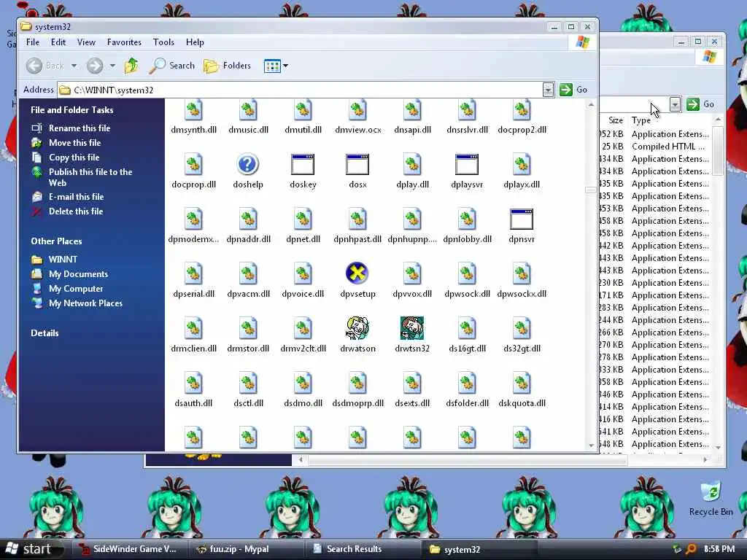This screenshot has height=560, width=747.
Task: Select the dpnsvr program icon
Action: click(521, 219)
